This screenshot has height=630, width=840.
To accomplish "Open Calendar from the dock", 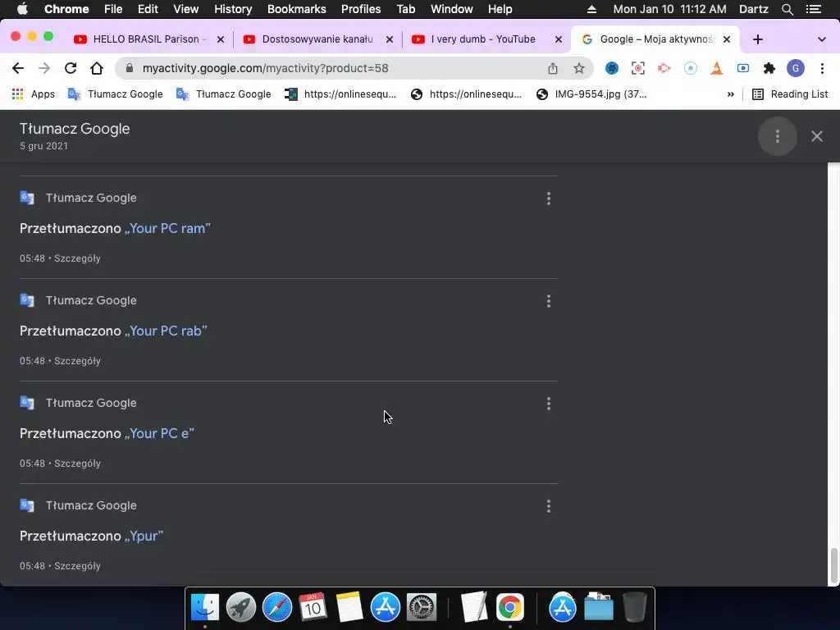I will click(x=313, y=607).
